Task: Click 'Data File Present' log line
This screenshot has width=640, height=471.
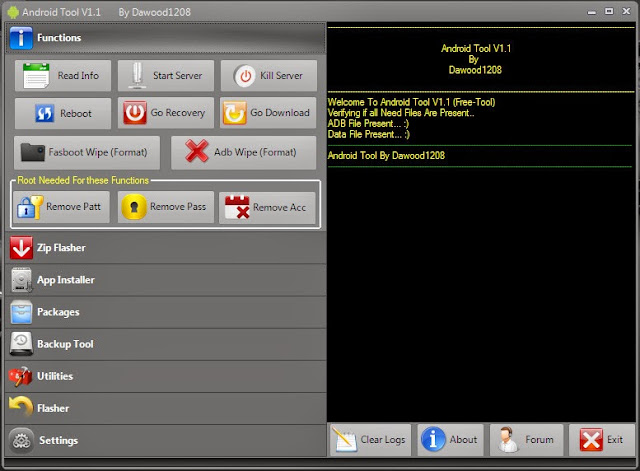Action: pyautogui.click(x=369, y=134)
